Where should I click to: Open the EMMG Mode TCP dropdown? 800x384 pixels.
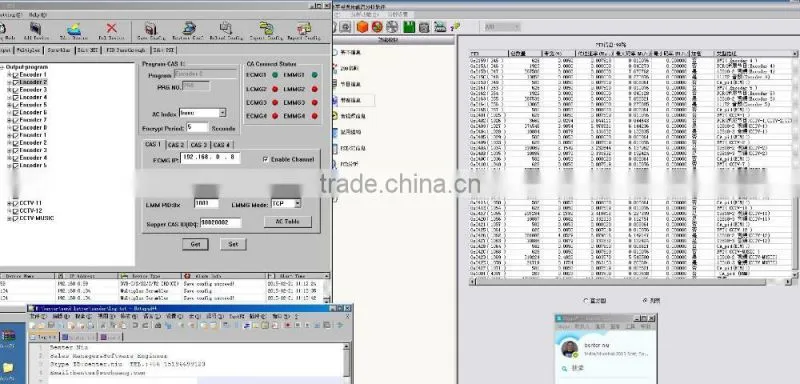[x=297, y=203]
